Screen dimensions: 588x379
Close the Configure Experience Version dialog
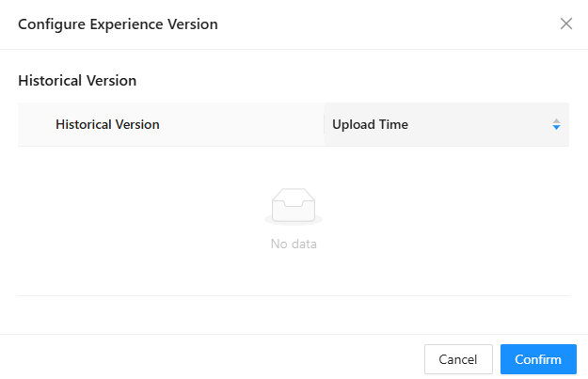566,24
